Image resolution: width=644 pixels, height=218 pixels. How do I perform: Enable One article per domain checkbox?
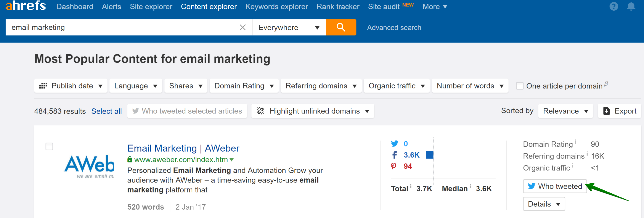point(520,86)
